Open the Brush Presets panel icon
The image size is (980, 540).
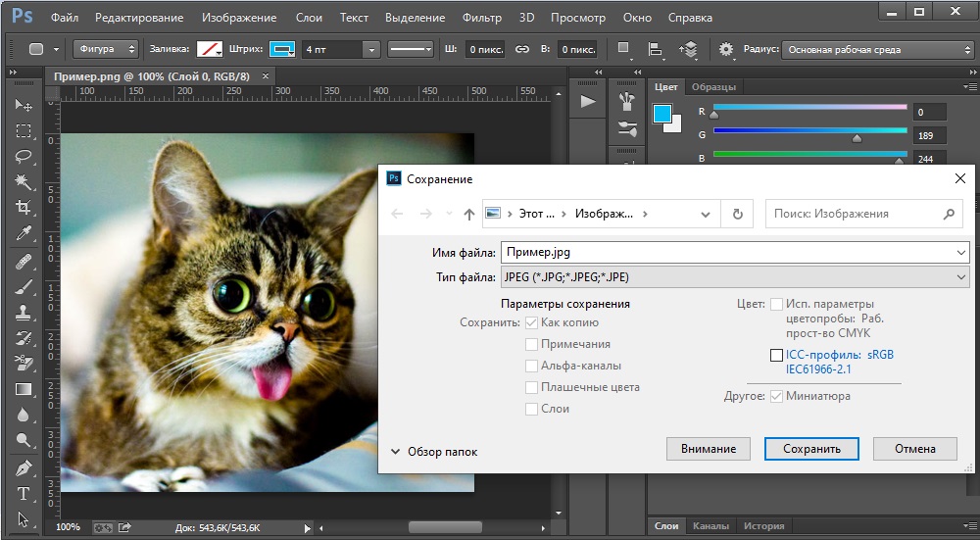[x=627, y=101]
